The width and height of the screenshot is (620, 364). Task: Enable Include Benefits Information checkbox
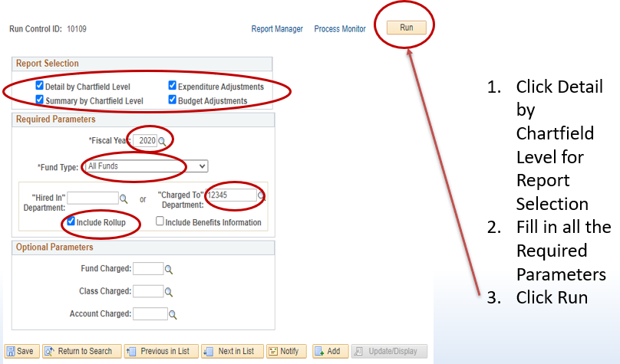pyautogui.click(x=160, y=221)
